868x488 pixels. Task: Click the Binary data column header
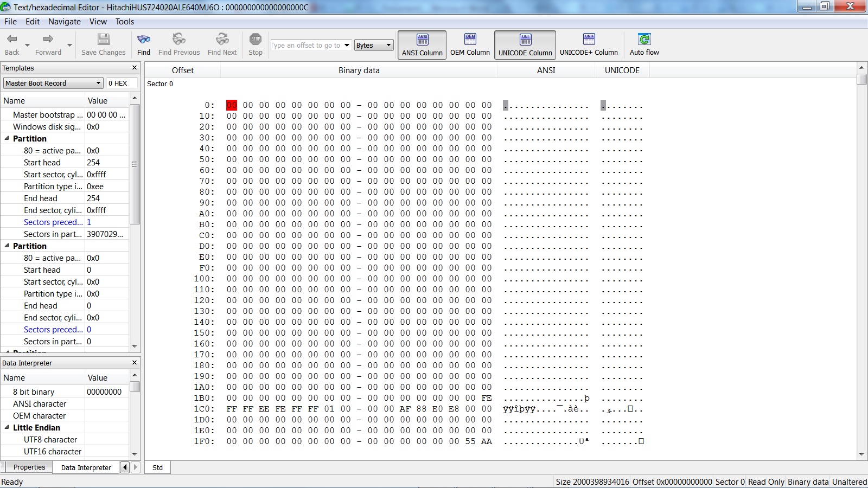359,70
